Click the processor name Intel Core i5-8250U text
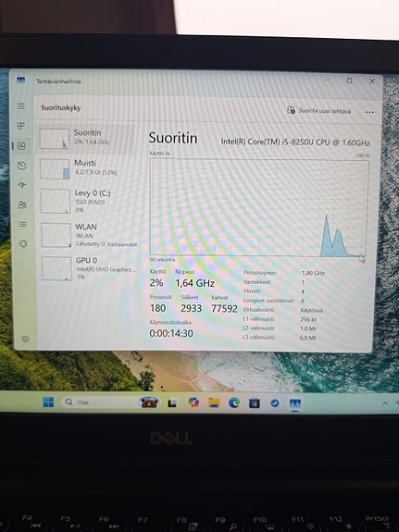Image resolution: width=399 pixels, height=532 pixels. coord(295,142)
